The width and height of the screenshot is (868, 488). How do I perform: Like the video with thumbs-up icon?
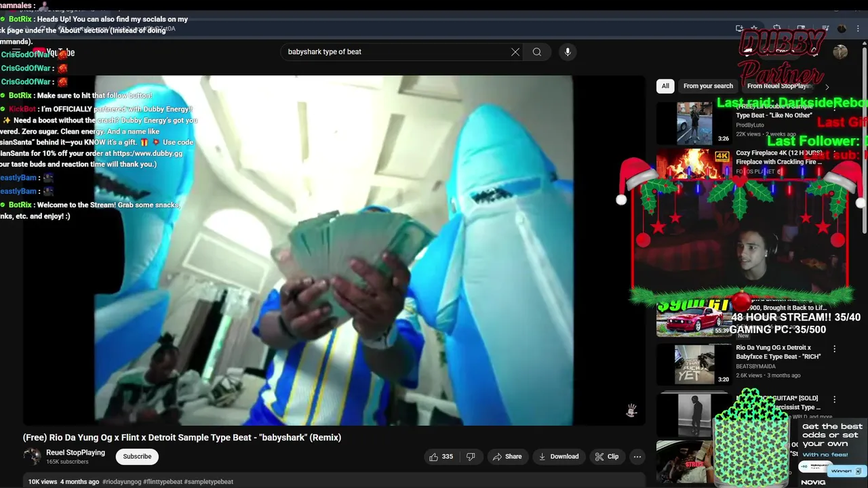point(441,457)
